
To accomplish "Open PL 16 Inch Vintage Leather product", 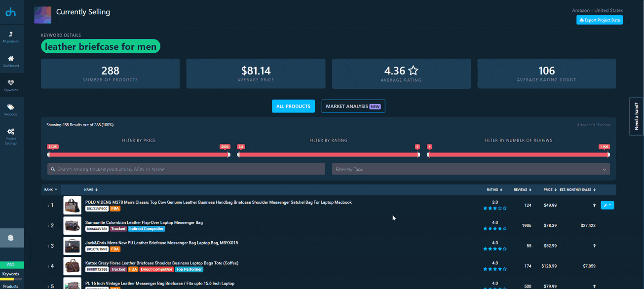I will (x=159, y=283).
